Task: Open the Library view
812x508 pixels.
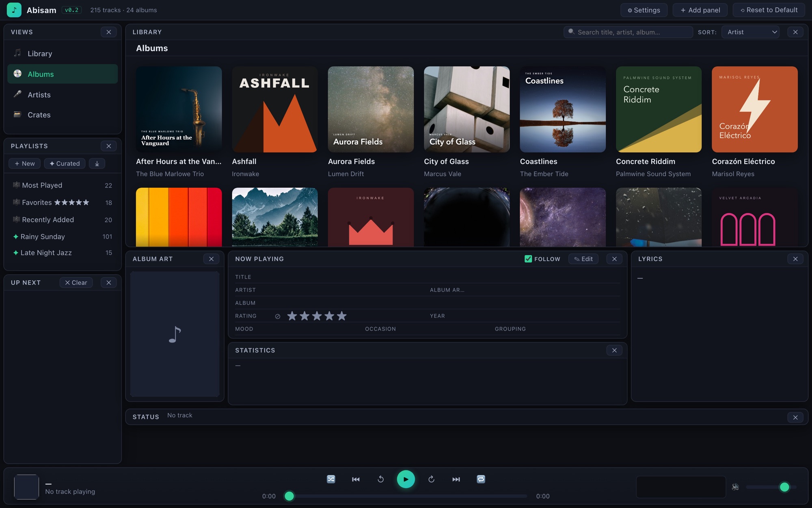Action: 63,54
